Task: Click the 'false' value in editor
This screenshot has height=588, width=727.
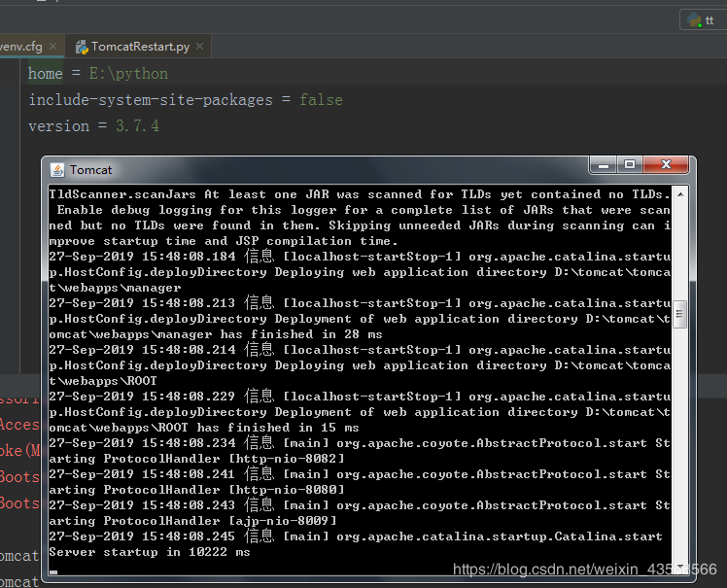Action: (x=321, y=100)
